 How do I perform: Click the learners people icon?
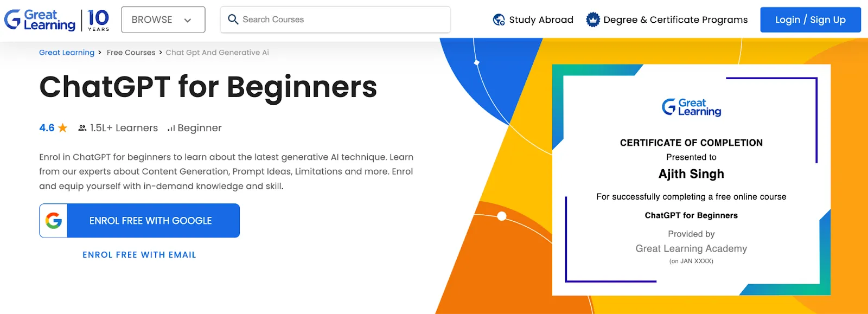(82, 128)
